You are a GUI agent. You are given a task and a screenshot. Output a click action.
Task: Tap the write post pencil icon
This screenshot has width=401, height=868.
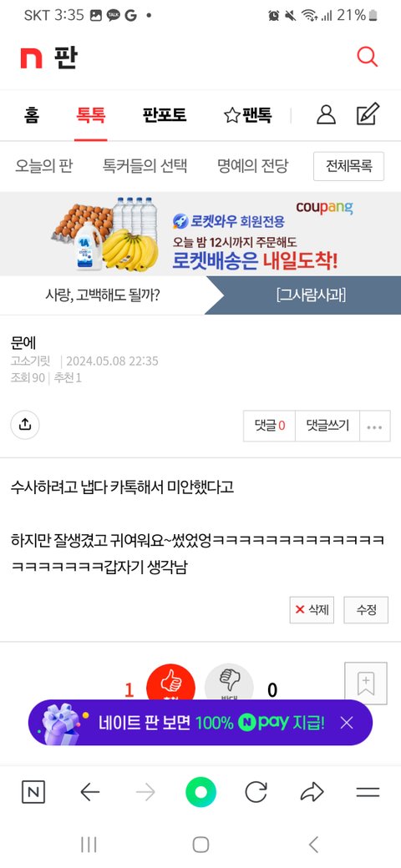tap(368, 114)
